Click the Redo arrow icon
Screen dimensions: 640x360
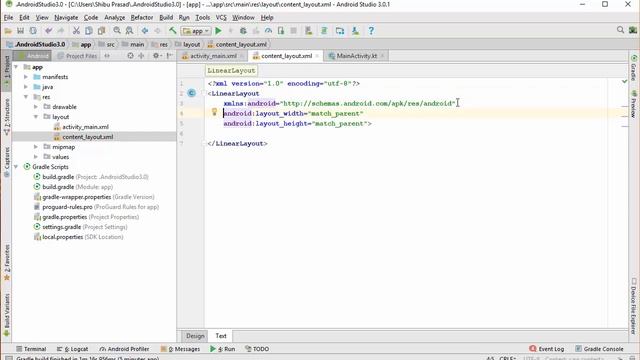coord(61,31)
